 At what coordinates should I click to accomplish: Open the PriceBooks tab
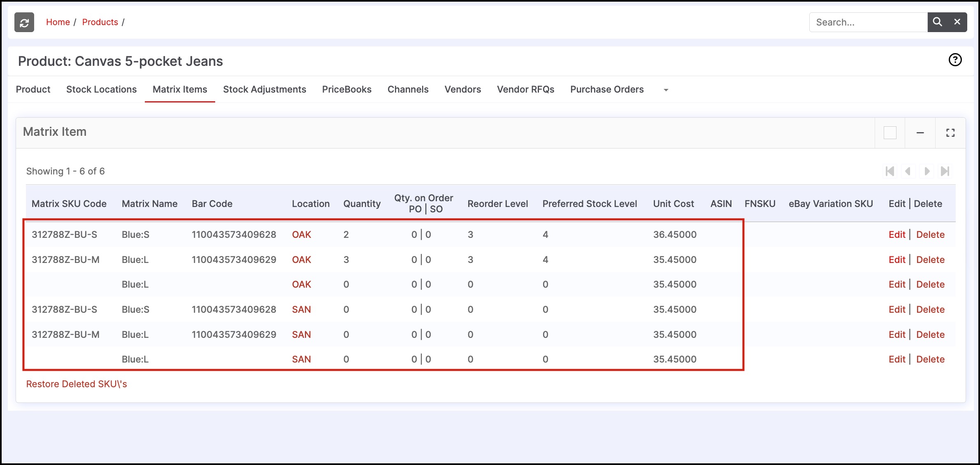coord(347,89)
